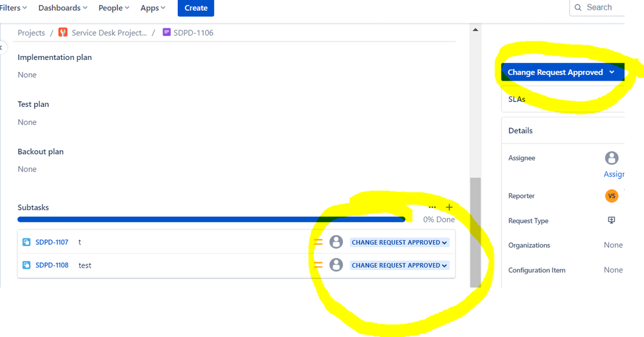Image resolution: width=644 pixels, height=337 pixels.
Task: Click medium priority icon on SDPD-1107
Action: tap(318, 242)
